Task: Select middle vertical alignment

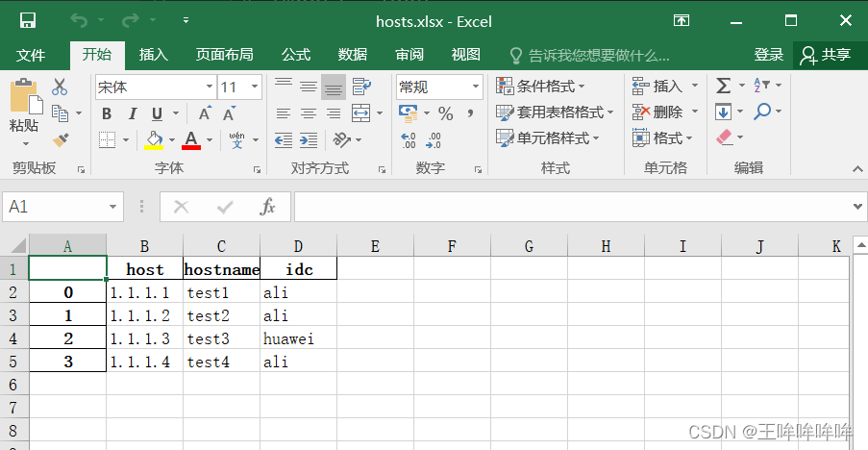Action: tap(309, 87)
